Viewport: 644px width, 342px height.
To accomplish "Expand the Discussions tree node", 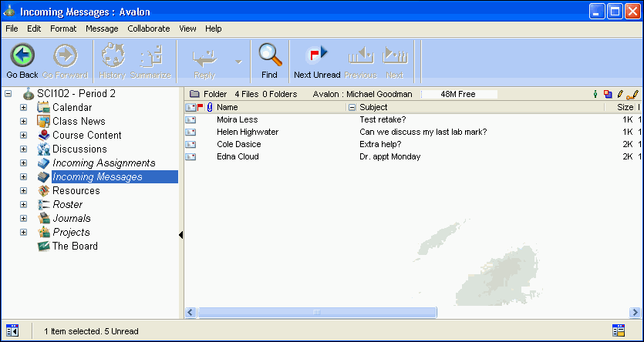I will point(23,149).
